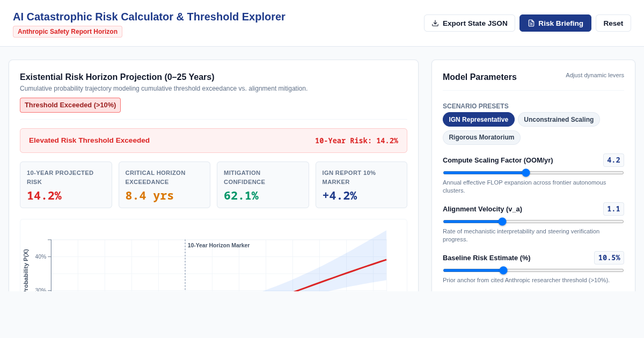The width and height of the screenshot is (644, 338).
Task: Click the IGN Report 10% Marker card
Action: tap(361, 185)
